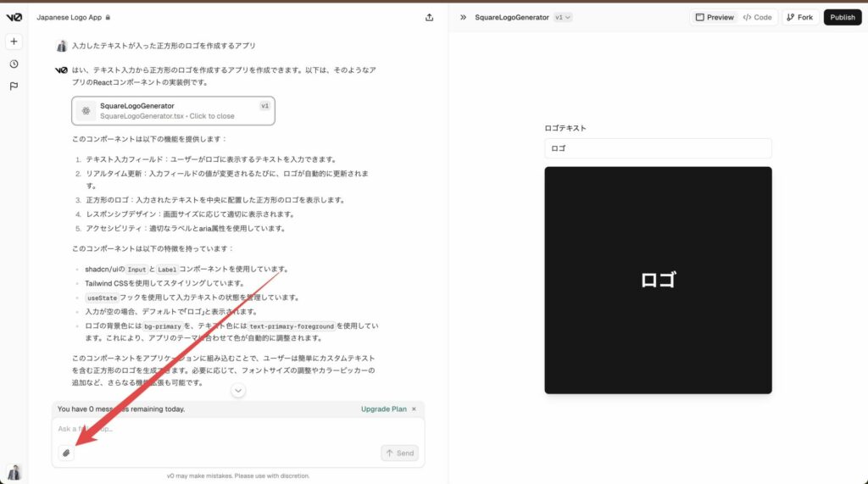Viewport: 868px width, 484px height.
Task: Click the black square logo preview
Action: (658, 281)
